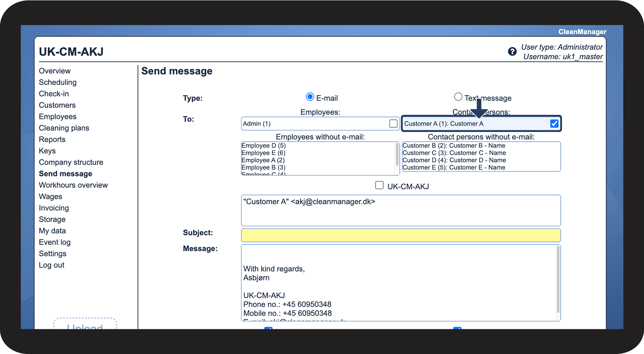Click the Employees without e-mail list scrollbar

pos(397,155)
